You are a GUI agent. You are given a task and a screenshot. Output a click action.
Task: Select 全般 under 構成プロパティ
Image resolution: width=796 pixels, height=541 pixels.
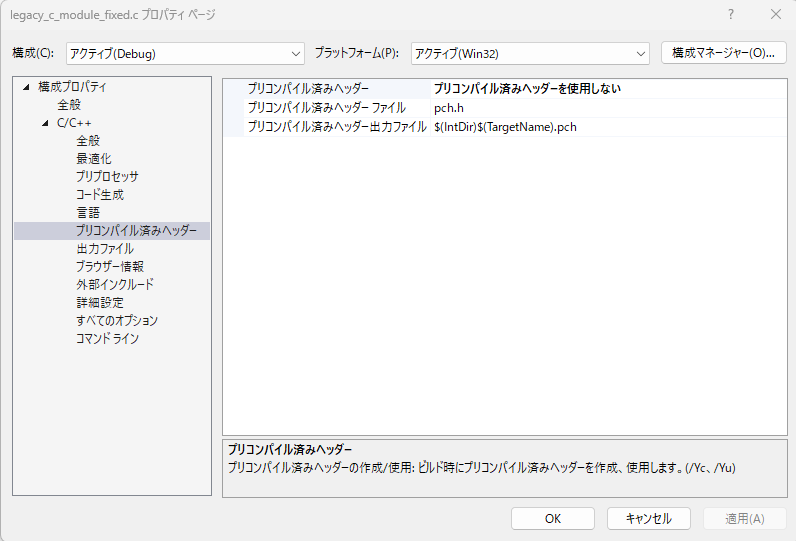[x=69, y=105]
